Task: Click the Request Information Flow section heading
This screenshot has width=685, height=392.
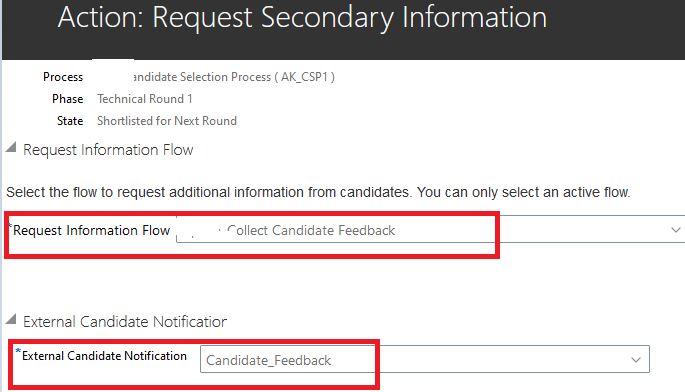Action: [108, 150]
